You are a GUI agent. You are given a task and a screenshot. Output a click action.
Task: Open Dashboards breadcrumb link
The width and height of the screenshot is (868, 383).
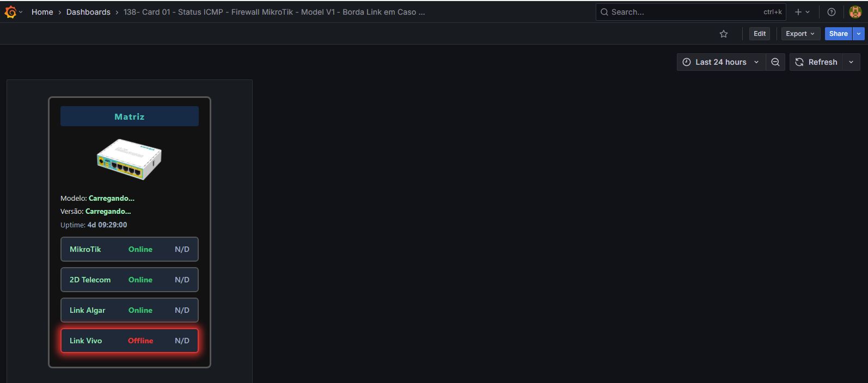[x=88, y=12]
